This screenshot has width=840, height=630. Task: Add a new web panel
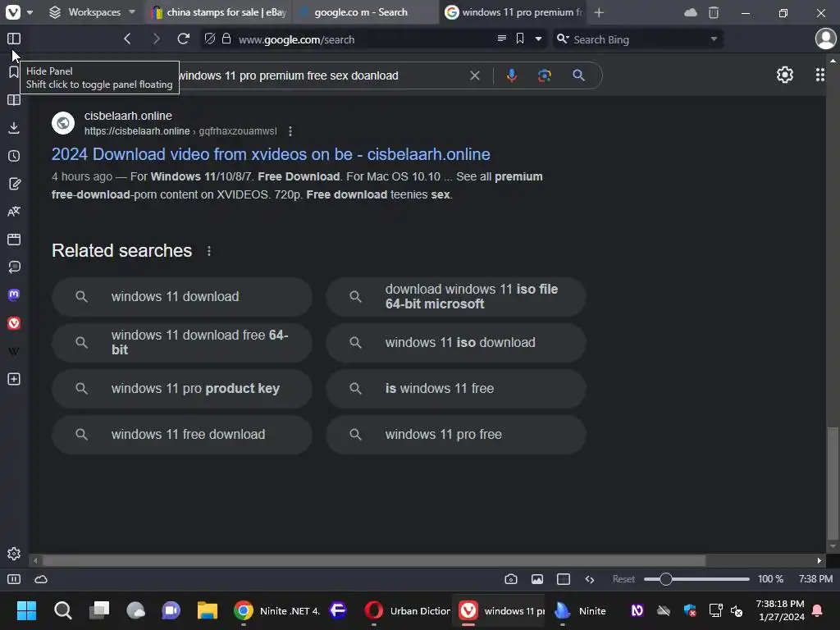tap(14, 379)
